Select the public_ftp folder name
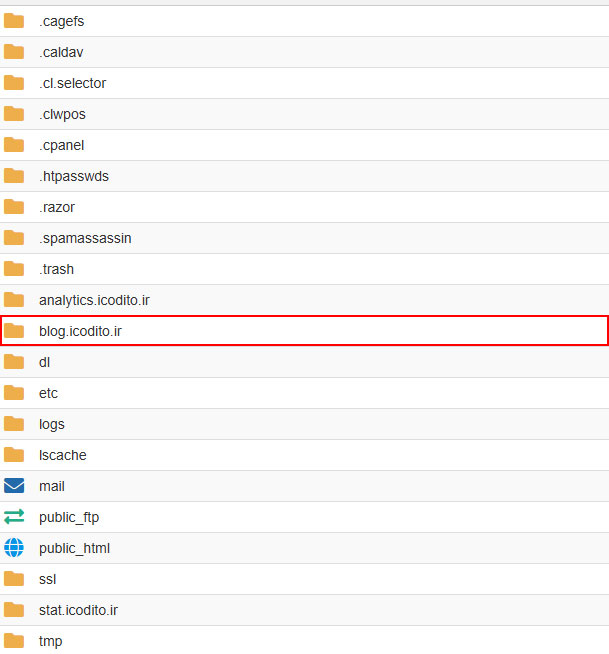The image size is (609, 654). point(69,517)
